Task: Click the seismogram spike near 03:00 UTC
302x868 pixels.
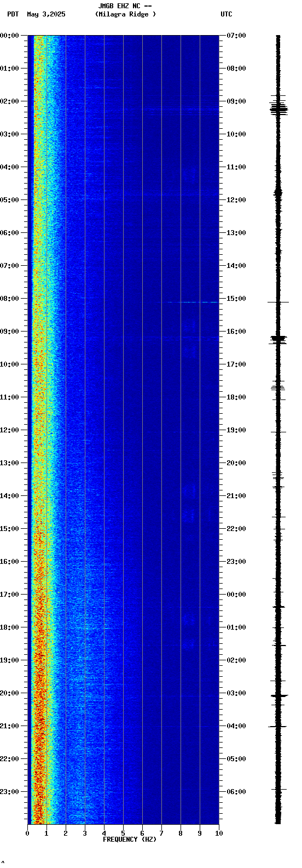Action: tap(278, 695)
